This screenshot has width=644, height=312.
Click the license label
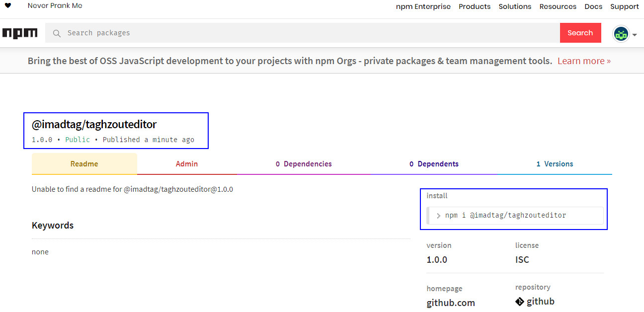tap(527, 245)
